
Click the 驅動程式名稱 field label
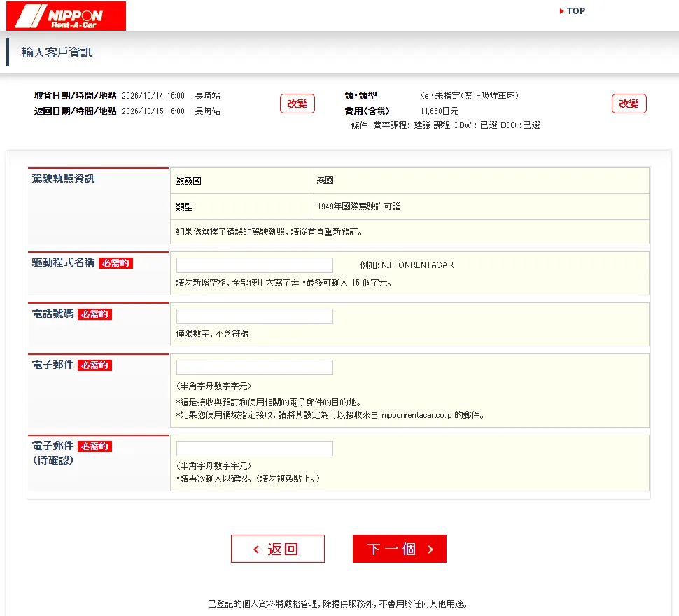coord(63,262)
